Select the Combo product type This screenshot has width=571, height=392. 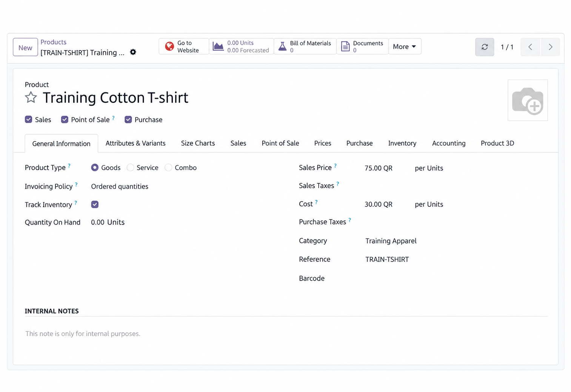pos(168,168)
